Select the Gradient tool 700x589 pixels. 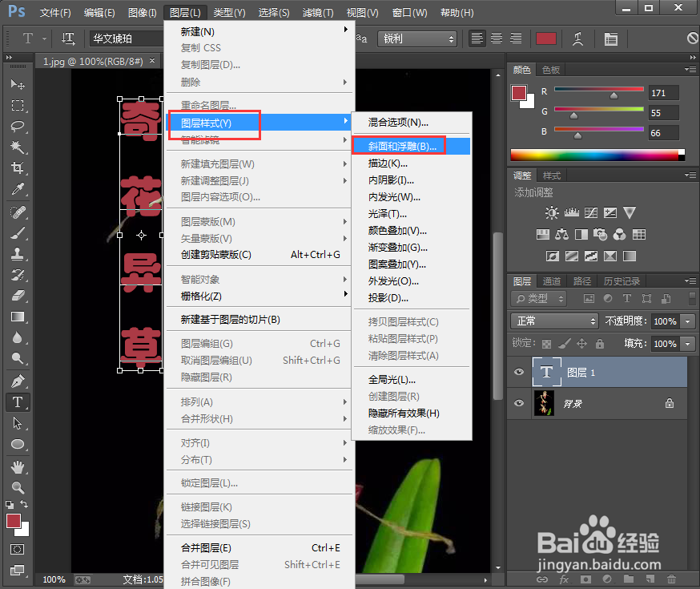(18, 317)
